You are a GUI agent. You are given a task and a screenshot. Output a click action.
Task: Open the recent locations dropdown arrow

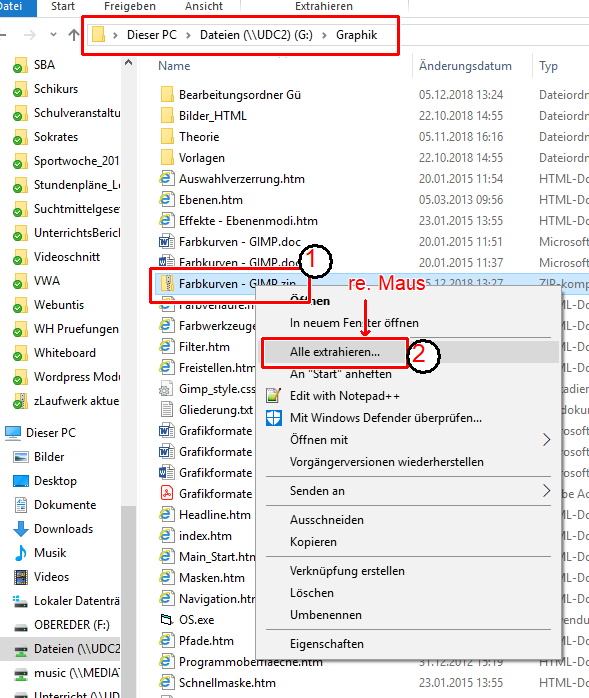53,34
